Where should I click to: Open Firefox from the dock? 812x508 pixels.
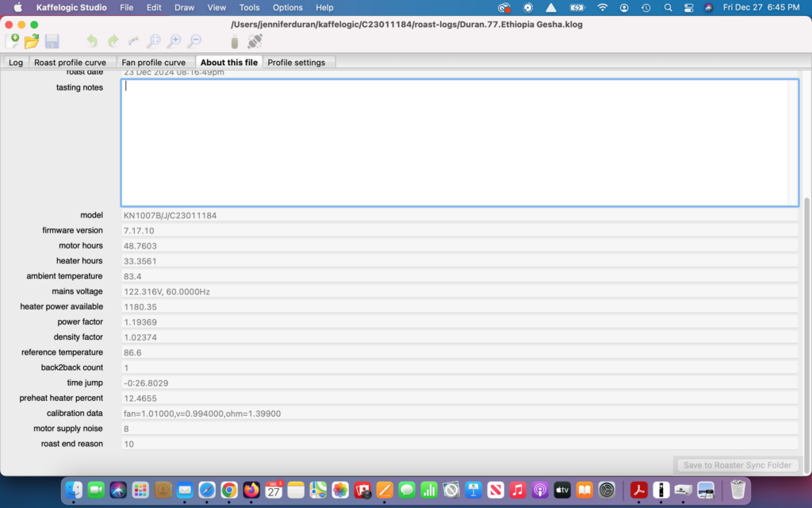pos(251,489)
